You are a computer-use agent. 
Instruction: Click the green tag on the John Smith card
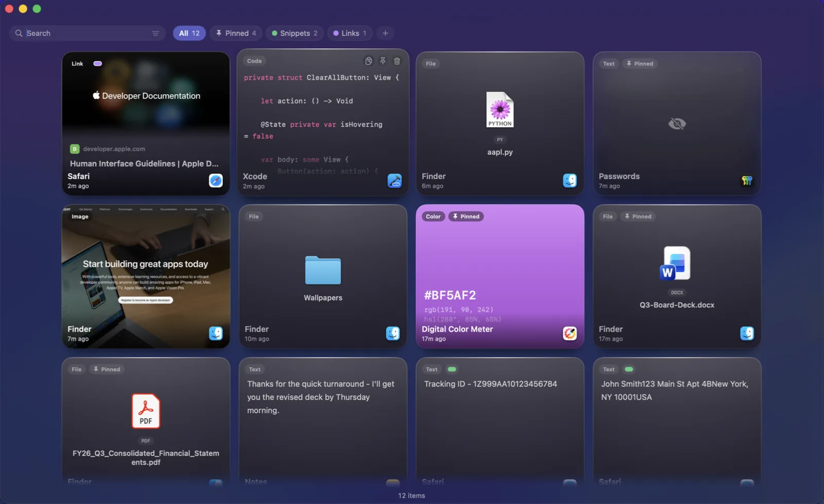pos(629,370)
